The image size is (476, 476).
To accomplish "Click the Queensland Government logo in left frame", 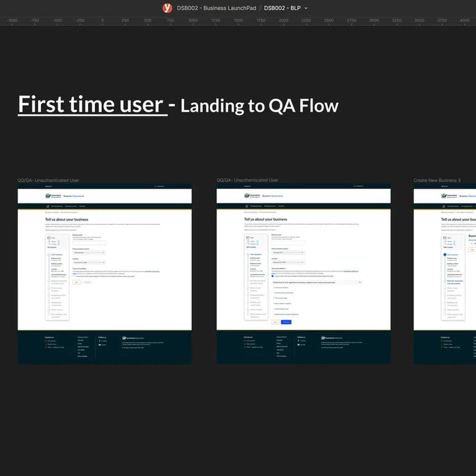I will click(x=53, y=196).
